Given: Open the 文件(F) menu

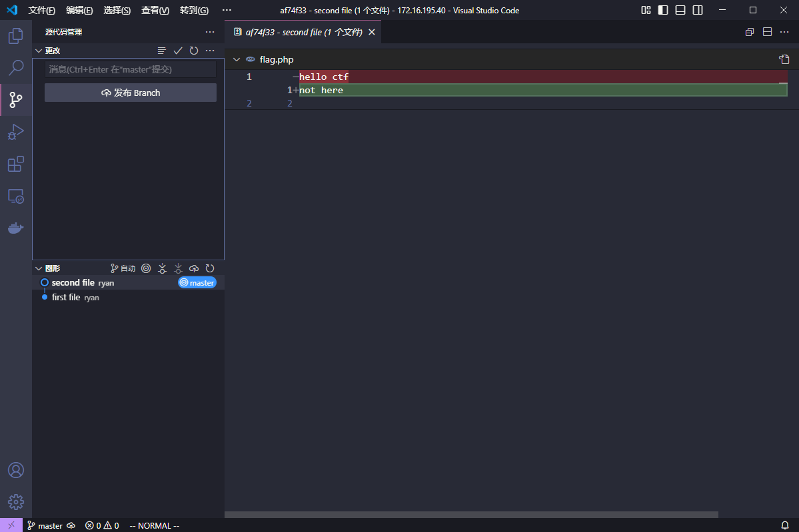Looking at the screenshot, I should [41, 10].
